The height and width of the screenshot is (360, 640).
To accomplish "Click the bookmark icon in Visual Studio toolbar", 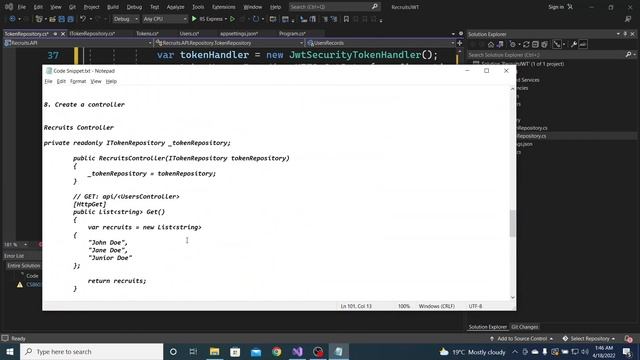I will [x=346, y=19].
